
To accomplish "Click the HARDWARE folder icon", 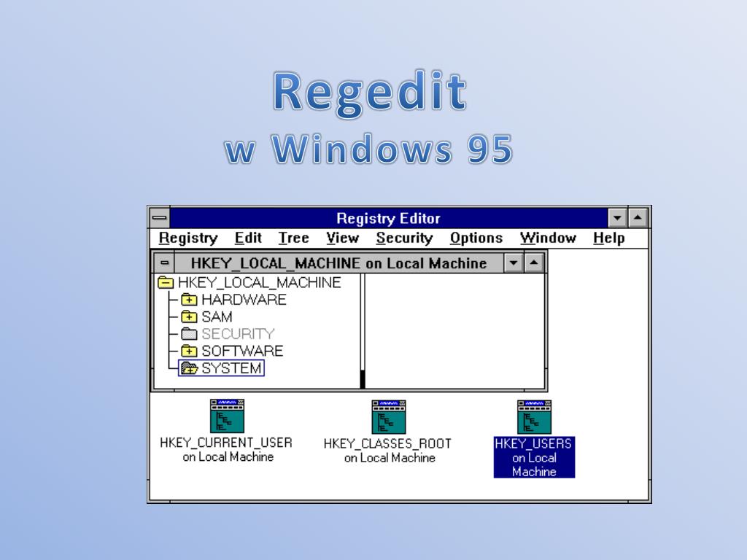I will pos(189,300).
